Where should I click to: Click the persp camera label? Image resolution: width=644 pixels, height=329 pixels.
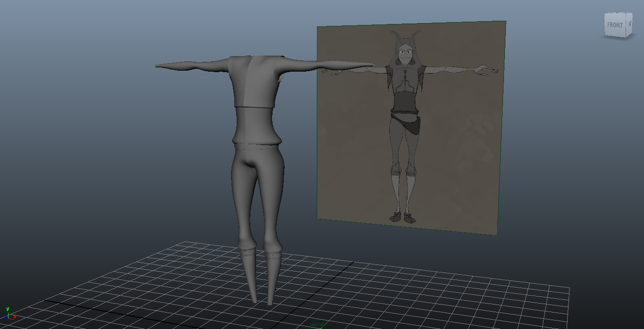[x=317, y=325]
